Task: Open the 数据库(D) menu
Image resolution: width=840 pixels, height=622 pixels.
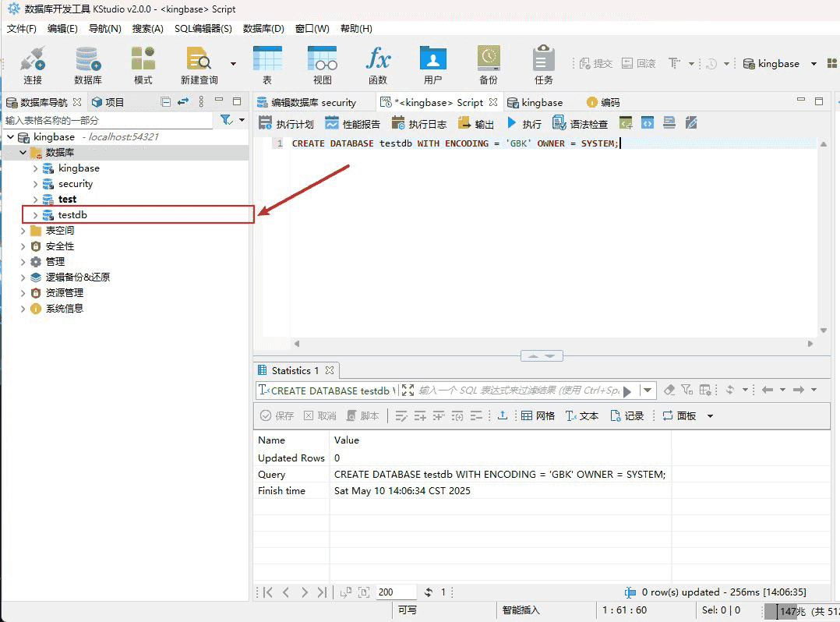Action: point(263,28)
